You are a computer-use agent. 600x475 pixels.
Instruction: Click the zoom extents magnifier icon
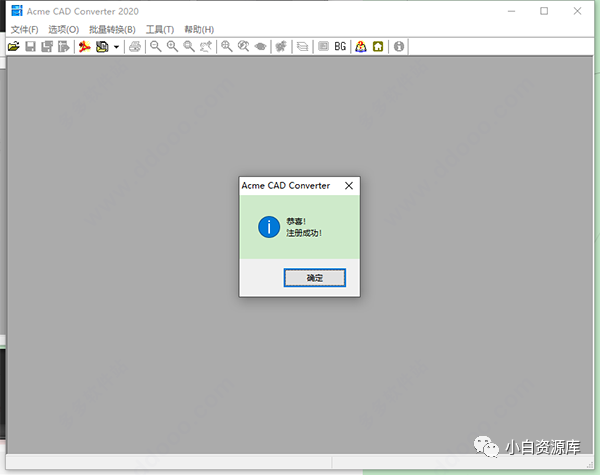227,47
